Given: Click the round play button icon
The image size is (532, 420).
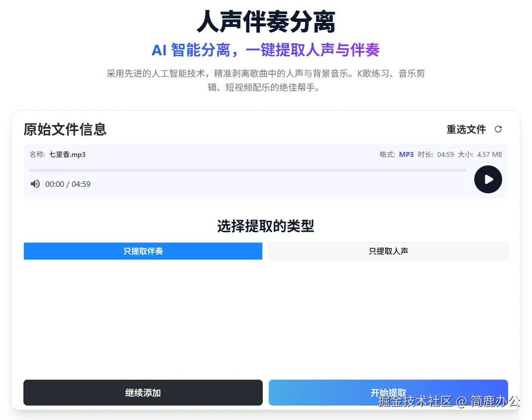Looking at the screenshot, I should pyautogui.click(x=488, y=179).
